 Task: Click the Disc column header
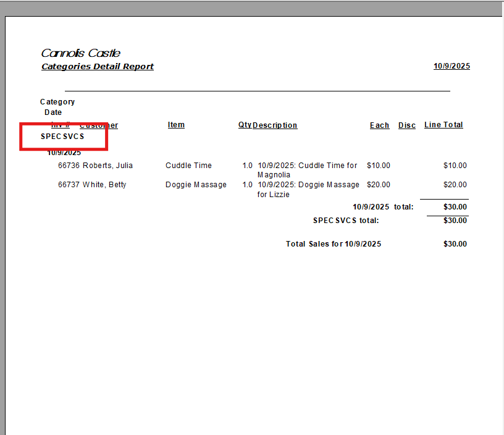click(x=407, y=125)
